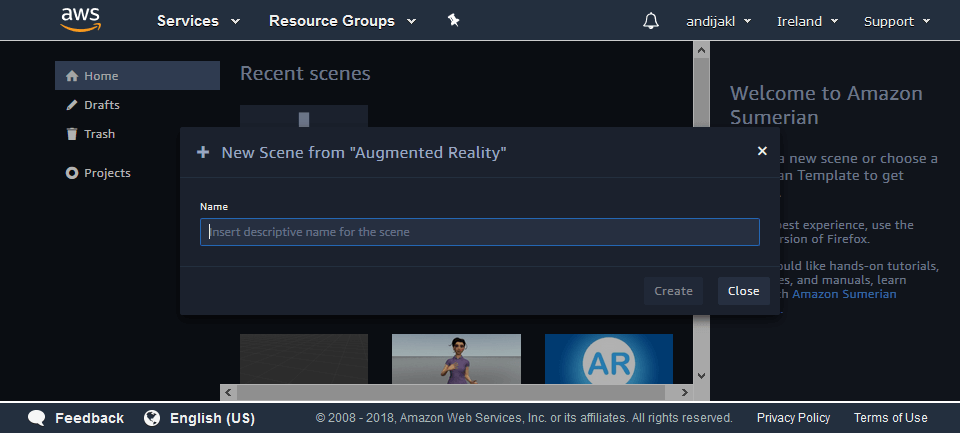This screenshot has height=433, width=960.
Task: Open the andijakl account menu
Action: tap(719, 21)
